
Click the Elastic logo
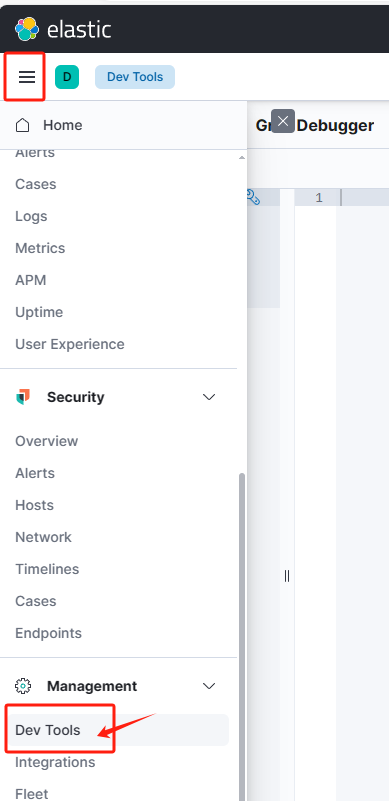(63, 29)
